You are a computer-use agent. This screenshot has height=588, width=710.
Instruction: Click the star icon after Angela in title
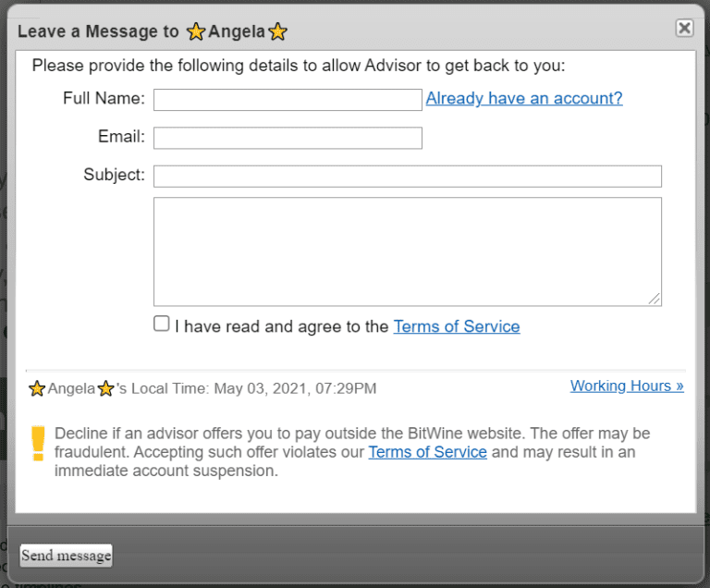point(277,32)
